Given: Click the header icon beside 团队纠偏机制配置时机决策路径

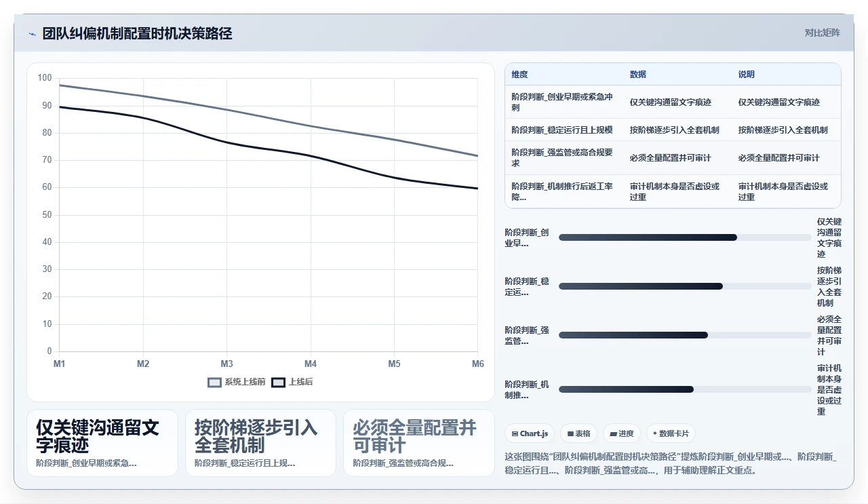Looking at the screenshot, I should click(x=32, y=34).
